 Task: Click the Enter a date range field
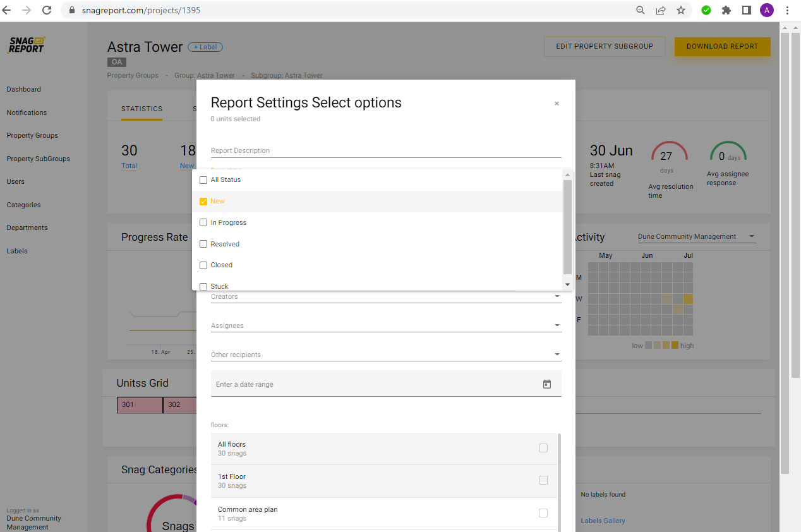coord(386,384)
